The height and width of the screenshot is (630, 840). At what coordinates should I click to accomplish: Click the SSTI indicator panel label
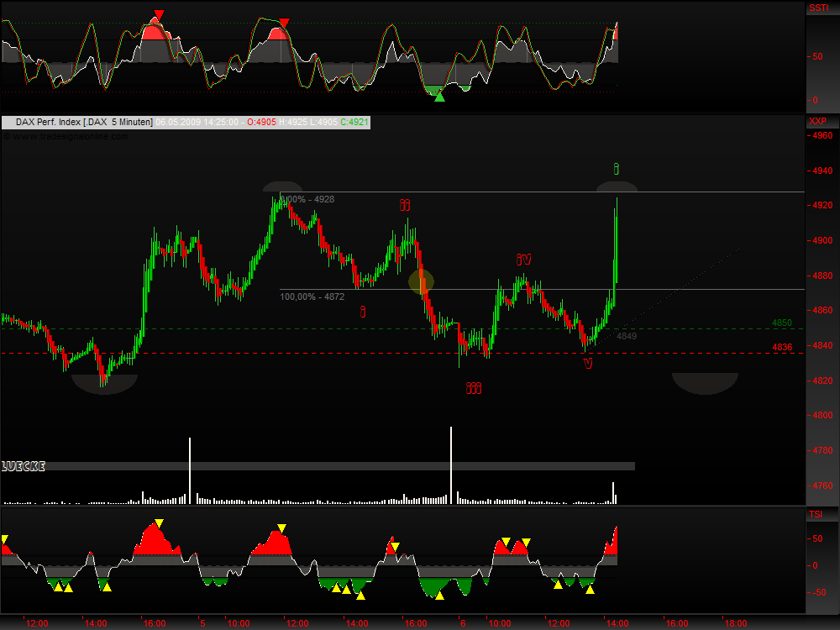click(818, 8)
